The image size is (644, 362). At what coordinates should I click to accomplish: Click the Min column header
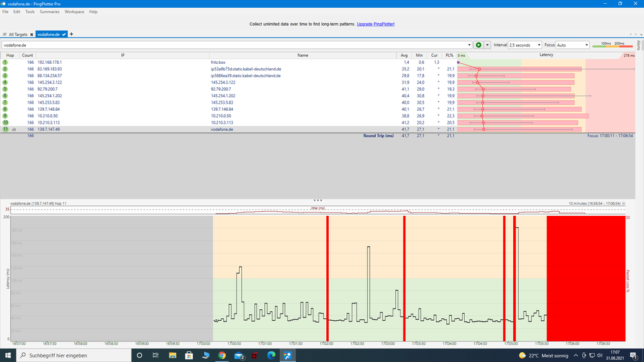click(419, 55)
